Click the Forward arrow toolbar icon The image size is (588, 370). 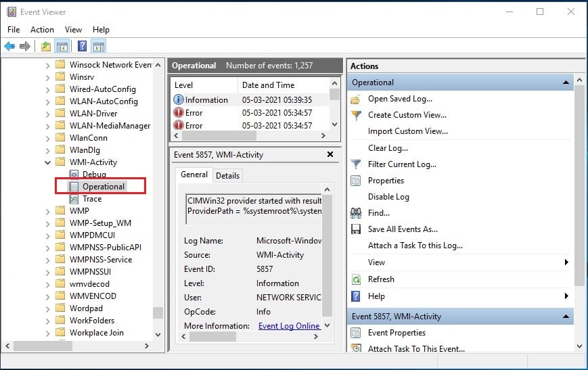25,47
